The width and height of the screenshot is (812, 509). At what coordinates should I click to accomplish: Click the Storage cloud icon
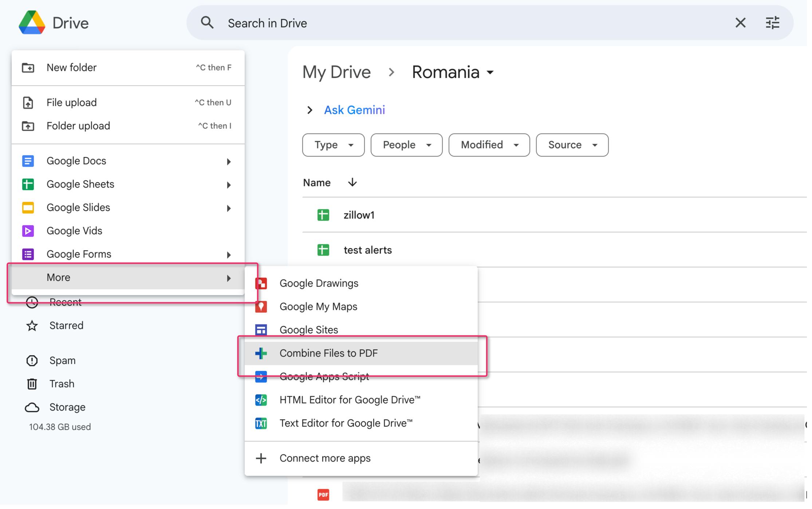tap(32, 408)
